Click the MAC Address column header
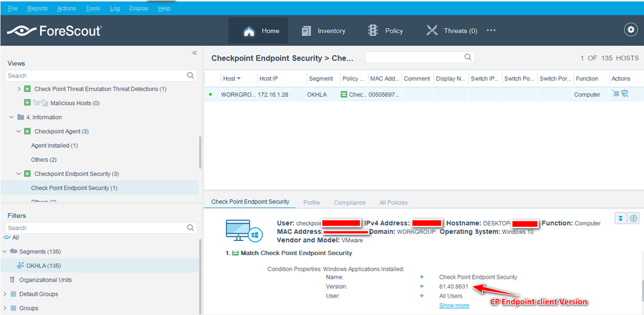The width and height of the screenshot is (644, 315). (384, 79)
